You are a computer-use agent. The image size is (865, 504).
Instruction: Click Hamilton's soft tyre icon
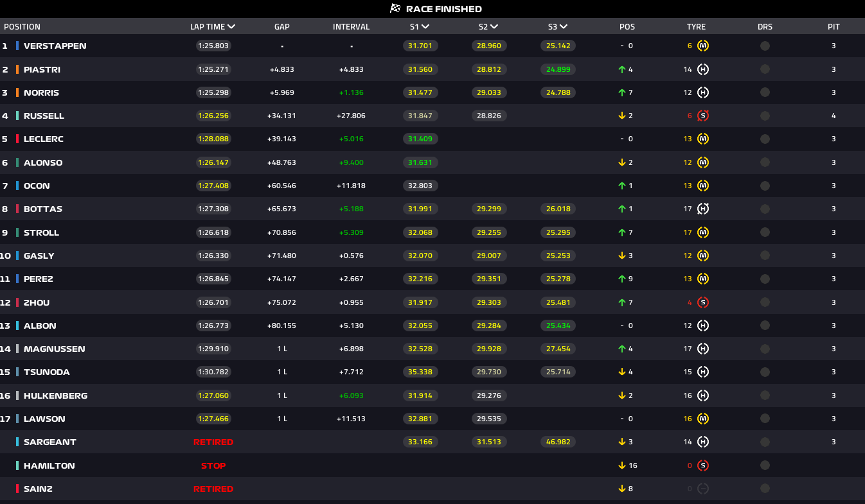point(703,465)
